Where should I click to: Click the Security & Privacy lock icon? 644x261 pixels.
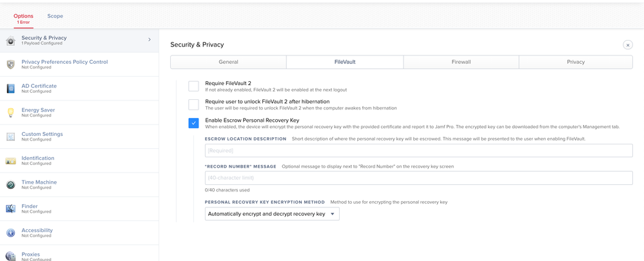[x=11, y=40]
